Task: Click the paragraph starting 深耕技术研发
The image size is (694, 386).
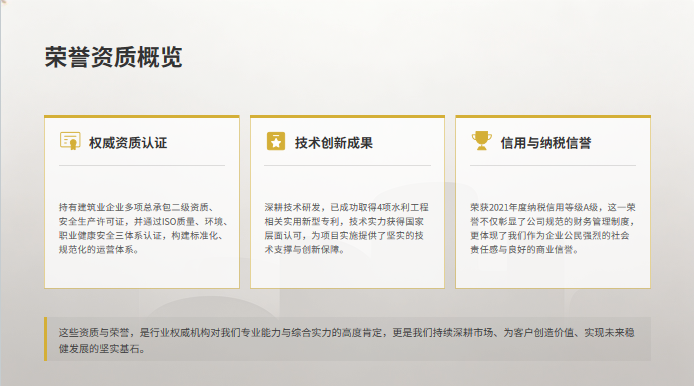Action: pyautogui.click(x=347, y=228)
